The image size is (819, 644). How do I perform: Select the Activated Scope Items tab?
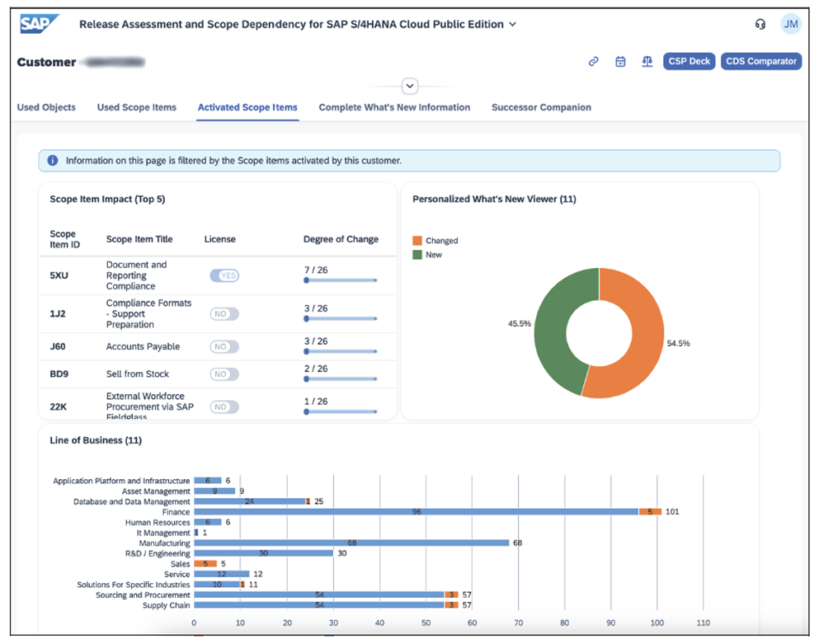tap(247, 107)
